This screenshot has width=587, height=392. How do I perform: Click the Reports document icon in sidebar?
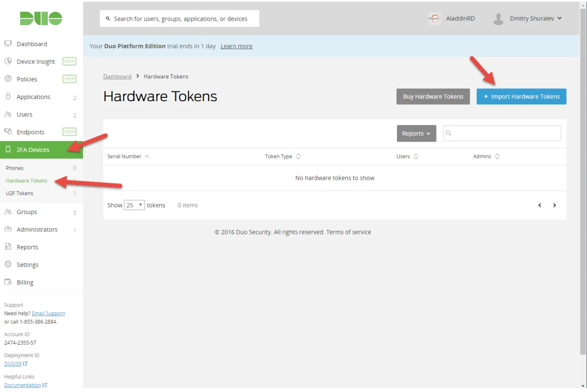(x=8, y=247)
